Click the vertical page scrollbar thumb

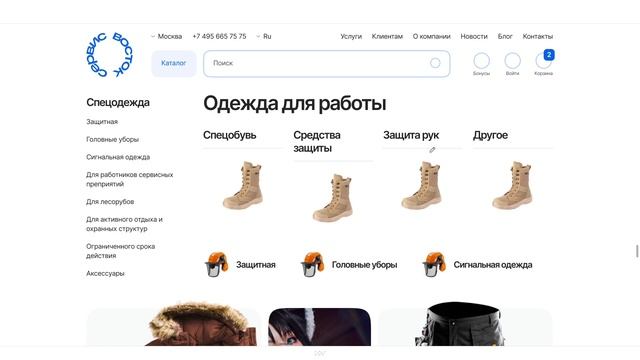pos(637,251)
